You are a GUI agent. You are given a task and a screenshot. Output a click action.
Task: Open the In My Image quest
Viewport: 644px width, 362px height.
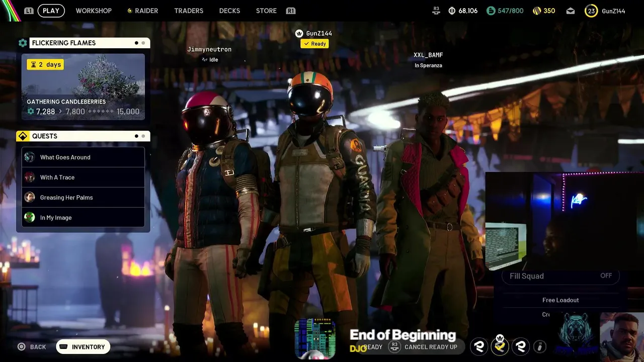tap(83, 217)
